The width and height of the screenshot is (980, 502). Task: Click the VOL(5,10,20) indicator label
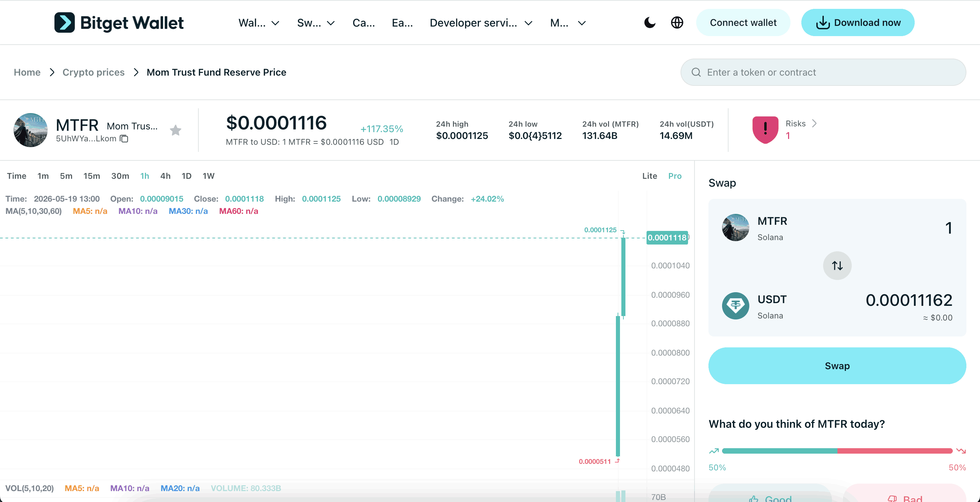click(30, 488)
